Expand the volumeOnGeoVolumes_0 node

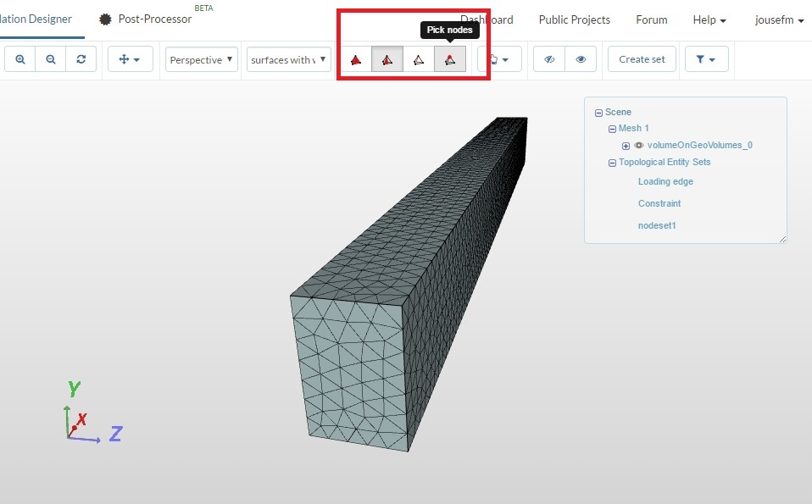tap(626, 146)
